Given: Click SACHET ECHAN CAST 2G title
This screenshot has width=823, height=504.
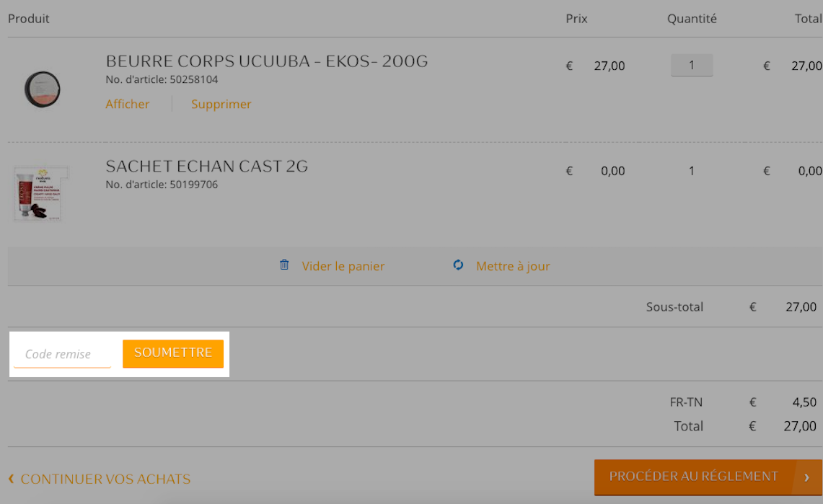Looking at the screenshot, I should 207,167.
